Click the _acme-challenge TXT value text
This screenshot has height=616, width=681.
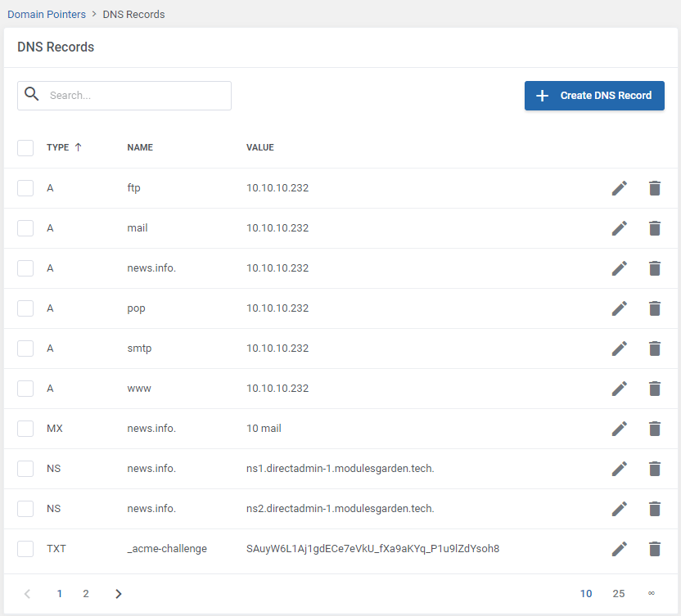[372, 549]
